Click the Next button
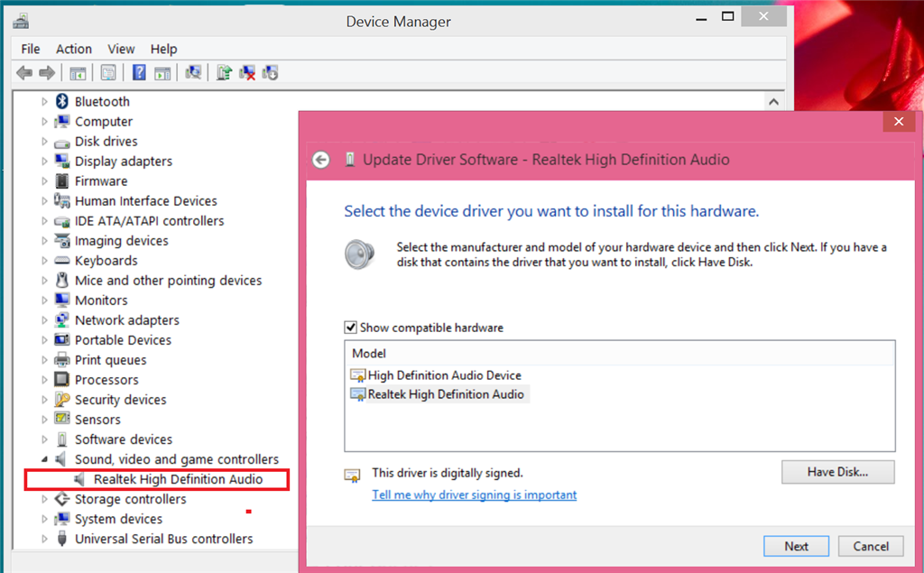924x573 pixels. pyautogui.click(x=796, y=546)
